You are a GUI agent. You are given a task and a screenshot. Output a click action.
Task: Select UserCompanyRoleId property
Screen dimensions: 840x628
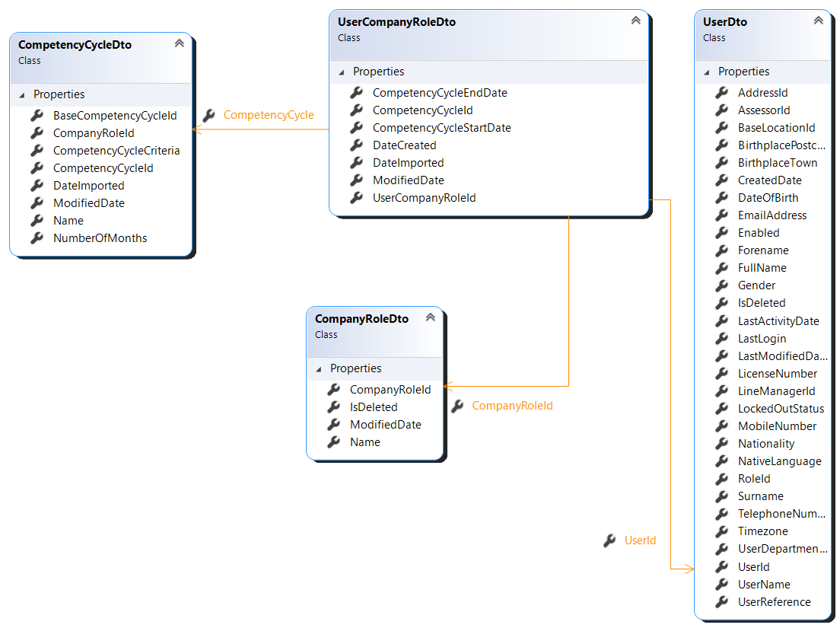(x=424, y=198)
